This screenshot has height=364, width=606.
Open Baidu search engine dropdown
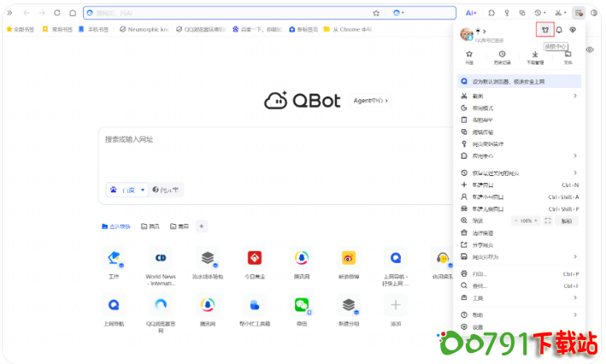coord(126,190)
